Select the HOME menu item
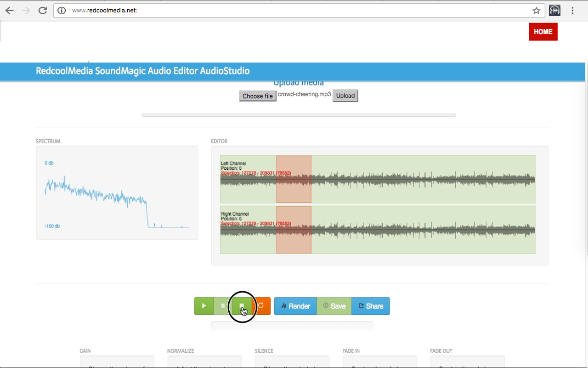Screen dimensions: 588x368 pyautogui.click(x=543, y=32)
